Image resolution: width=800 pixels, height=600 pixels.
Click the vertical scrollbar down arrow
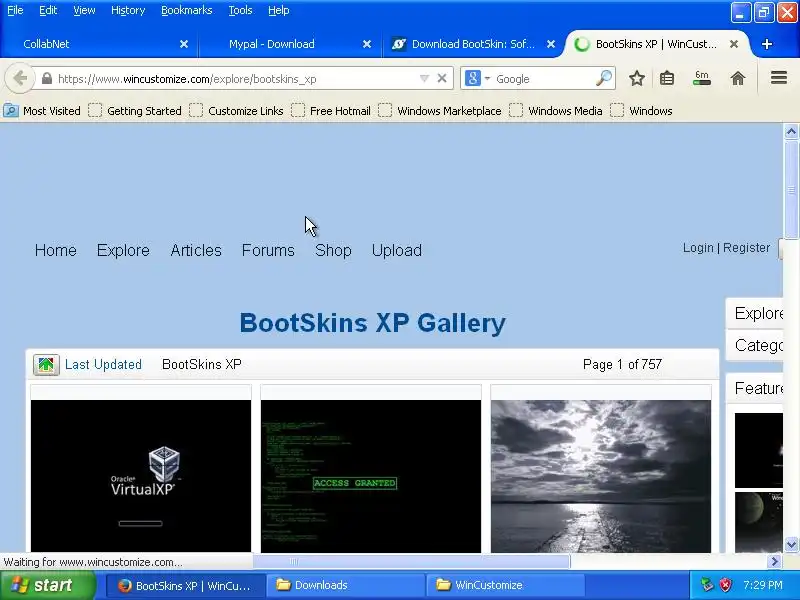point(791,544)
